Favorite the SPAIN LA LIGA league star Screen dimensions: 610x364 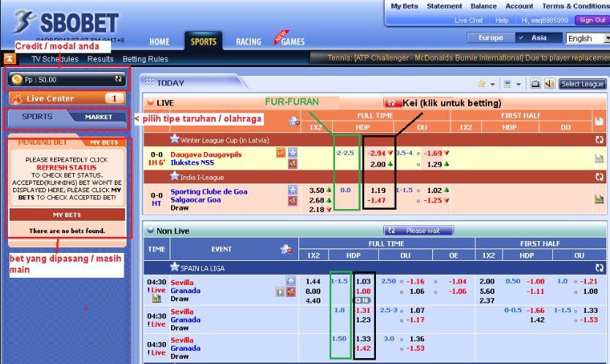[x=175, y=267]
